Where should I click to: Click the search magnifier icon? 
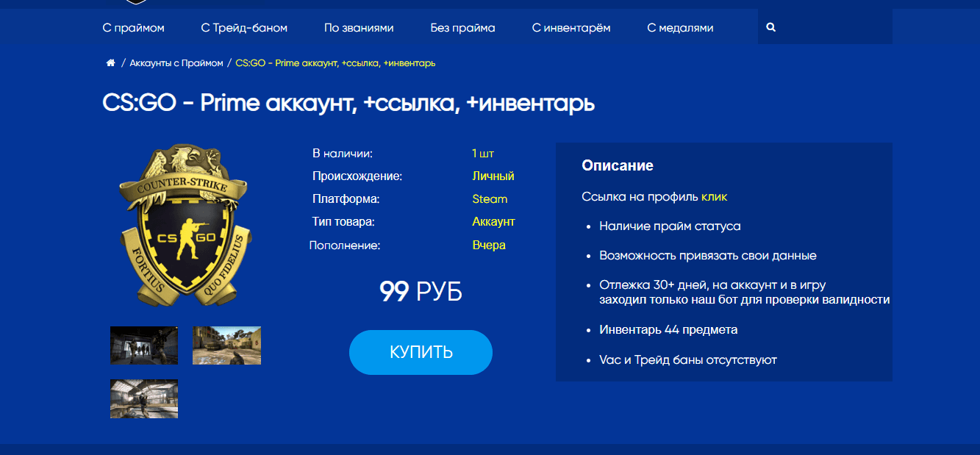click(x=770, y=27)
